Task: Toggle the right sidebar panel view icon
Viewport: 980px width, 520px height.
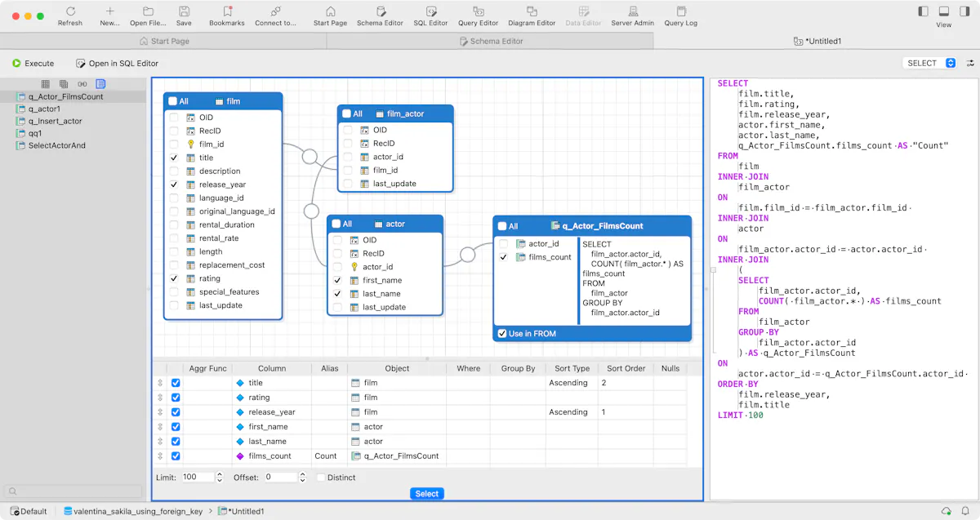Action: [x=964, y=11]
